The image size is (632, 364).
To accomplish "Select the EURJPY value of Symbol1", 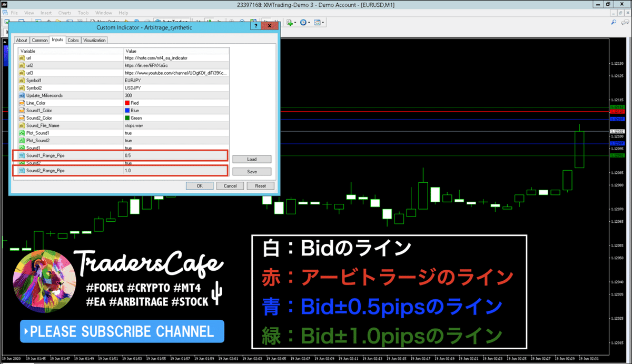I will [133, 80].
